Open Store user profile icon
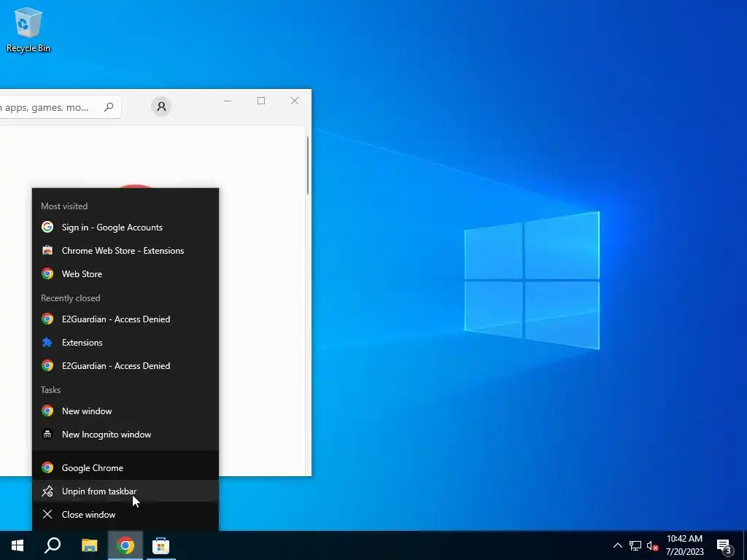This screenshot has height=560, width=747. click(x=161, y=106)
